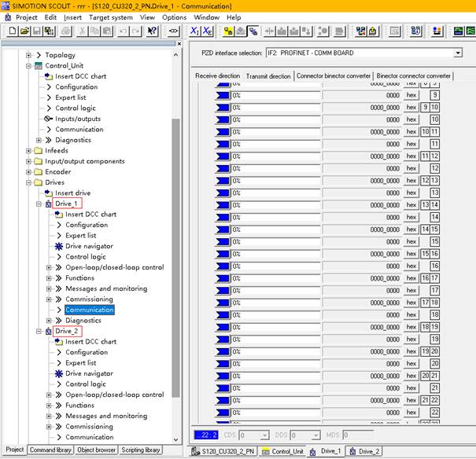Open the Connector binector converter tab
Viewport: 476px width, 459px height.
coord(333,76)
